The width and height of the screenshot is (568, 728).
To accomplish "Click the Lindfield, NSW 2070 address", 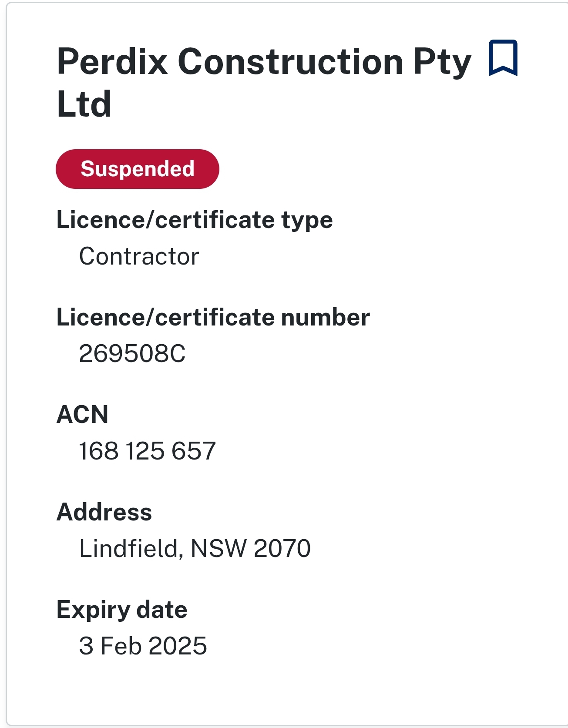I will point(195,548).
